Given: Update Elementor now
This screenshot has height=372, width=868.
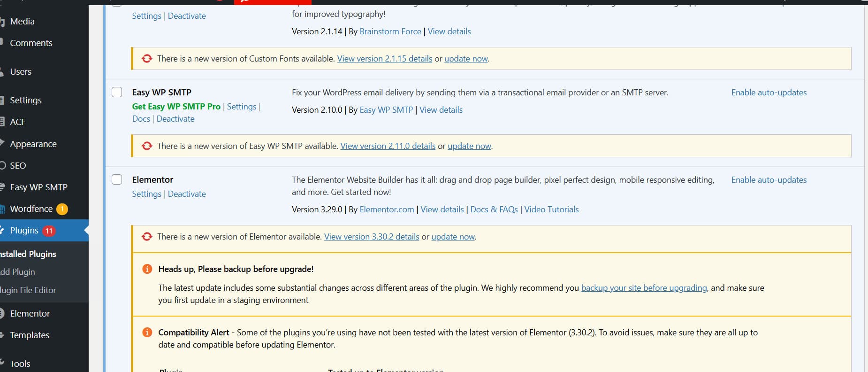Looking at the screenshot, I should [453, 236].
